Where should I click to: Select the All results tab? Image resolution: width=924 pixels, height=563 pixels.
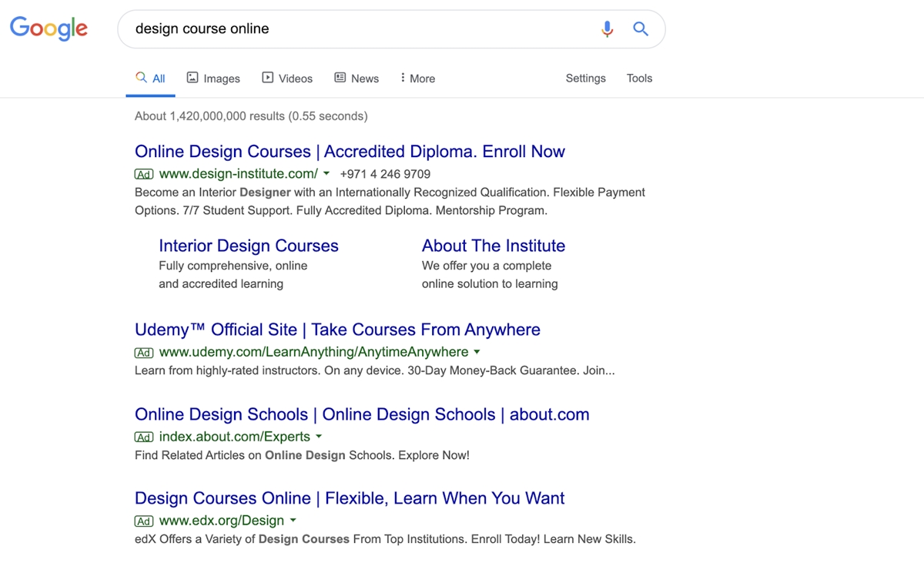[x=150, y=79]
